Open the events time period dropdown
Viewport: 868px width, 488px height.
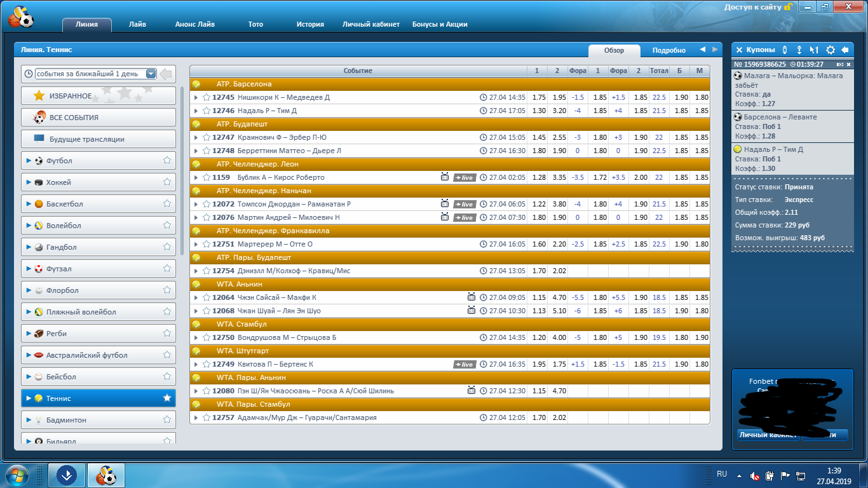click(x=151, y=74)
